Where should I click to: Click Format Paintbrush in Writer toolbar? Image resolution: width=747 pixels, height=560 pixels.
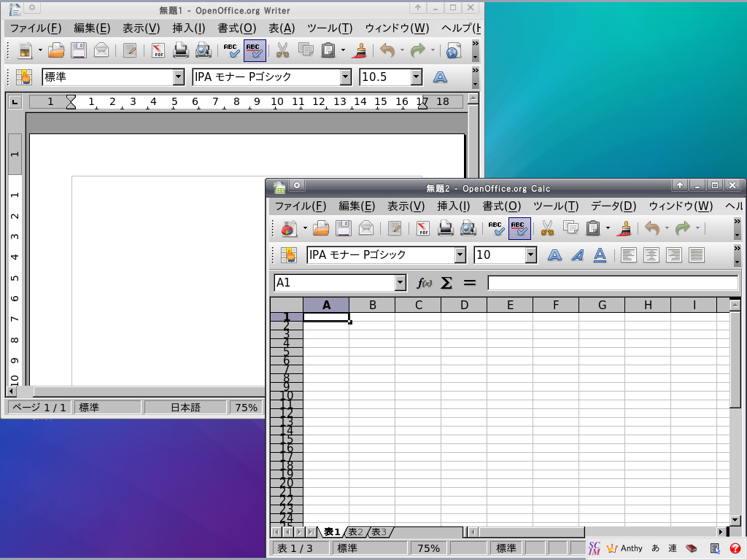tap(360, 50)
